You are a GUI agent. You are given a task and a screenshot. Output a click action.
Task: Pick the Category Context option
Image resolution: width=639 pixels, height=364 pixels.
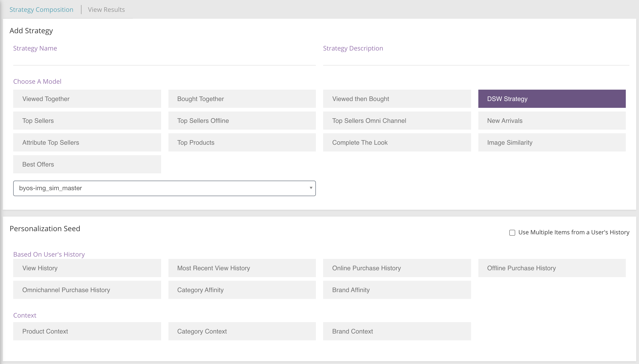coord(242,331)
